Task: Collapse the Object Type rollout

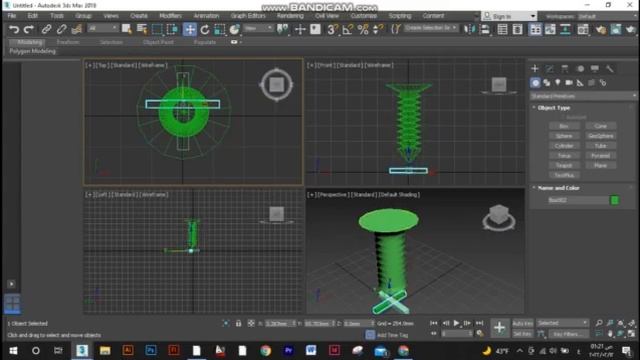Action: coord(553,108)
